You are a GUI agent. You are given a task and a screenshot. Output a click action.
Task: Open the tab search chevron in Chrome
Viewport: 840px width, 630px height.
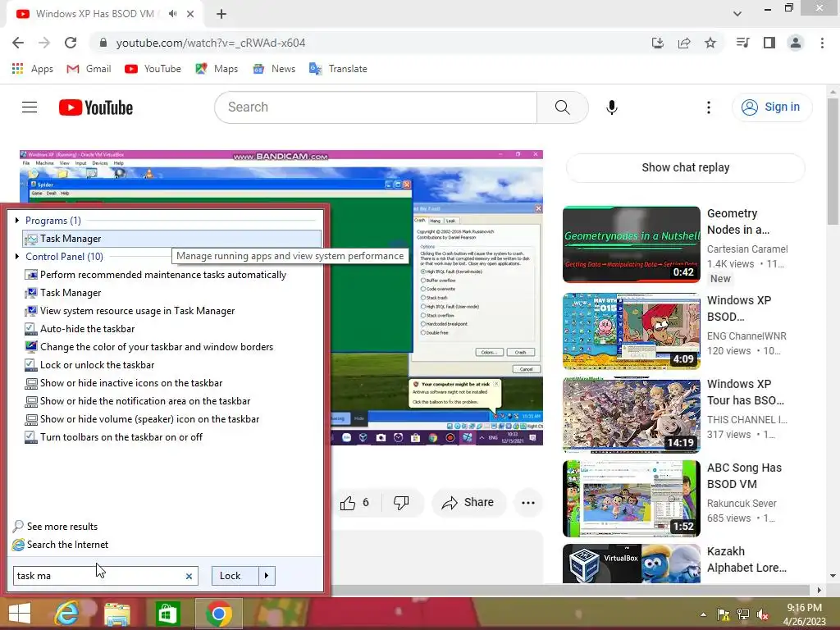pos(737,14)
